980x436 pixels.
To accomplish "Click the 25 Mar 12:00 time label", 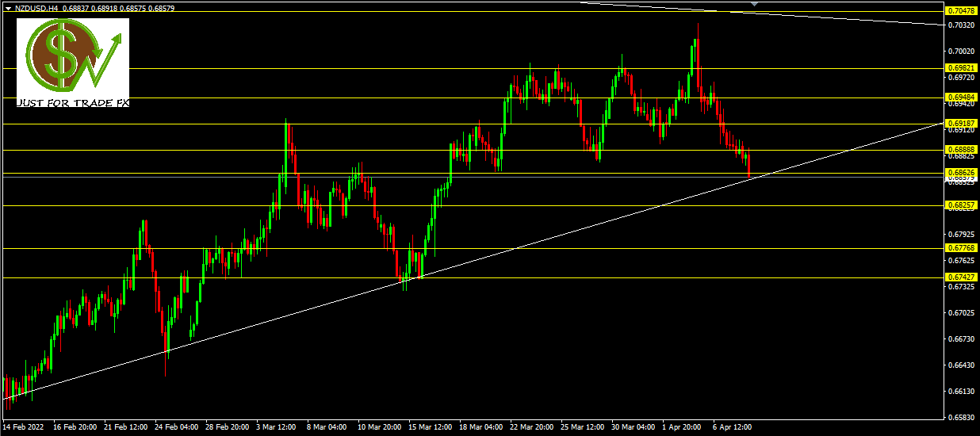I will pos(583,427).
